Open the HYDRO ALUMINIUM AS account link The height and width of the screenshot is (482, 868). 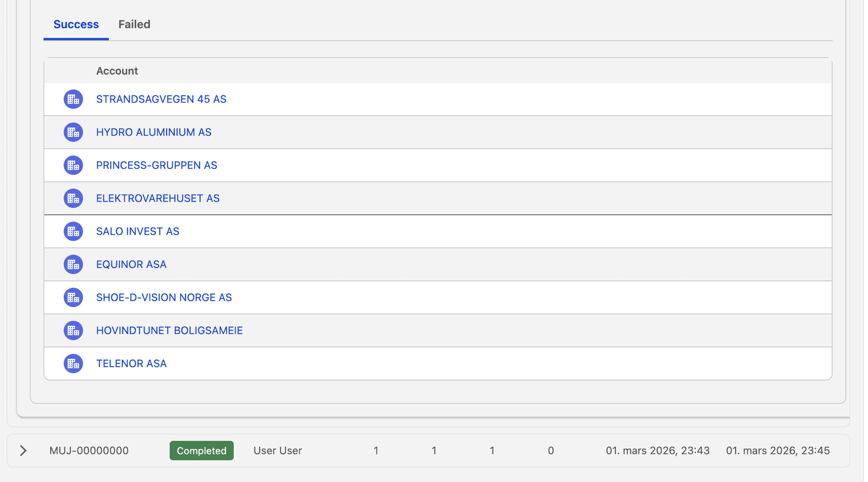click(154, 132)
